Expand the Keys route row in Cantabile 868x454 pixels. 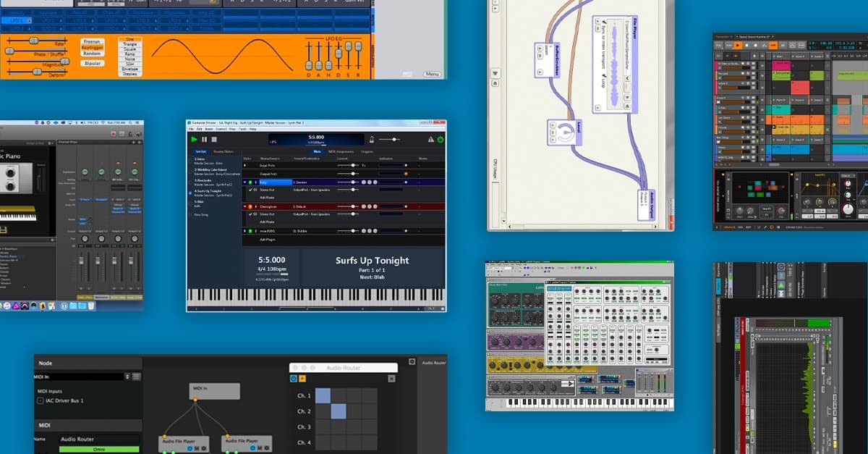click(245, 182)
